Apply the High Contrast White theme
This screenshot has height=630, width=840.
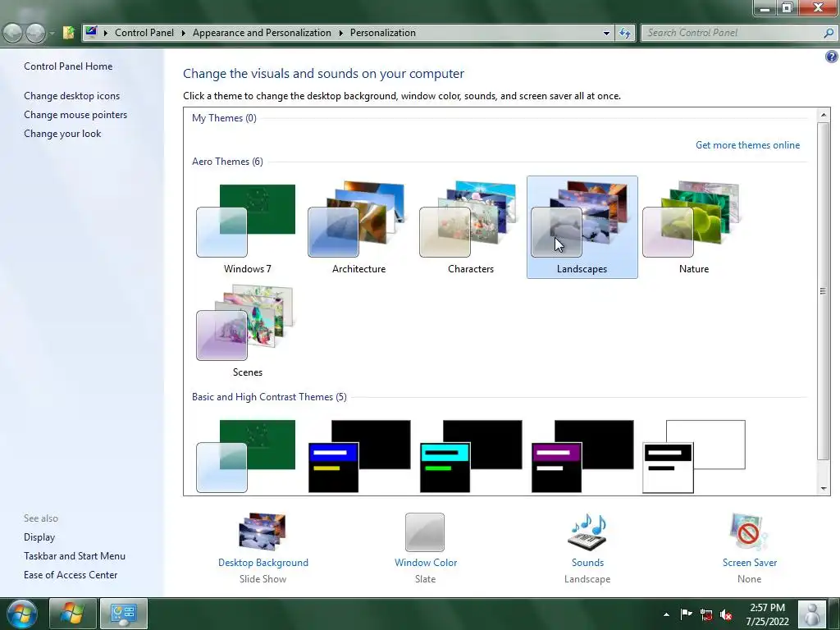(693, 456)
